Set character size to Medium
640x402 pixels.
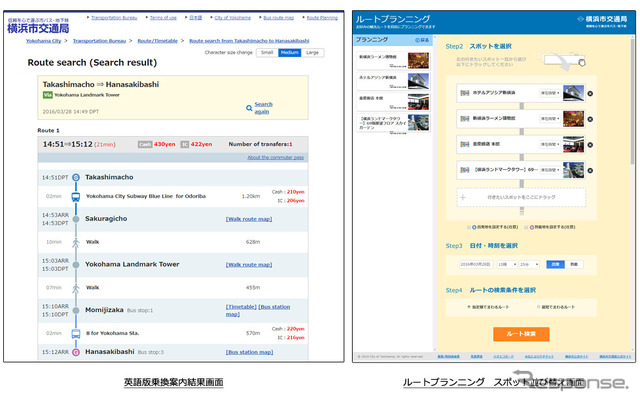pyautogui.click(x=290, y=53)
